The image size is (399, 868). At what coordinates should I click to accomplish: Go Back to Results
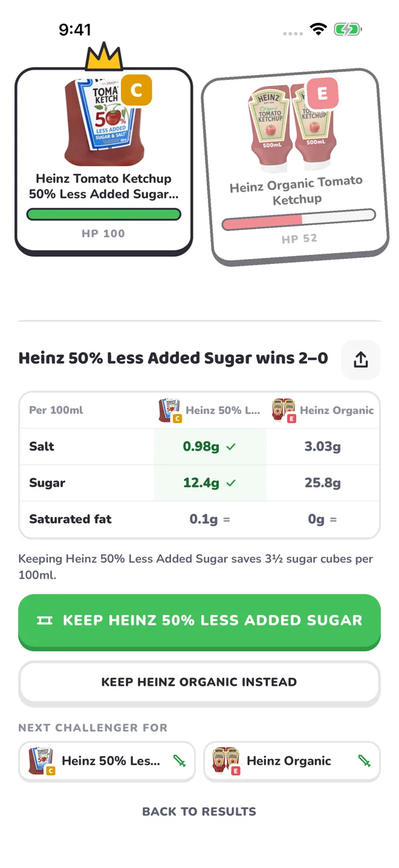[x=199, y=812]
